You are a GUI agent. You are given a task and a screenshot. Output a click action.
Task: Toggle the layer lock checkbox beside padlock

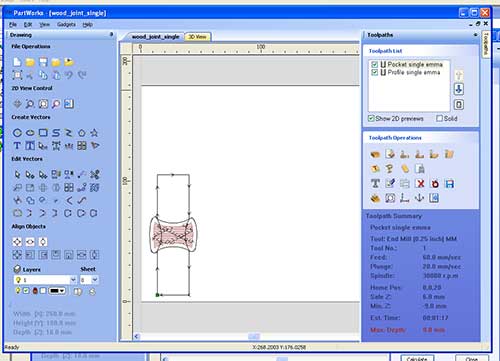pos(43,291)
